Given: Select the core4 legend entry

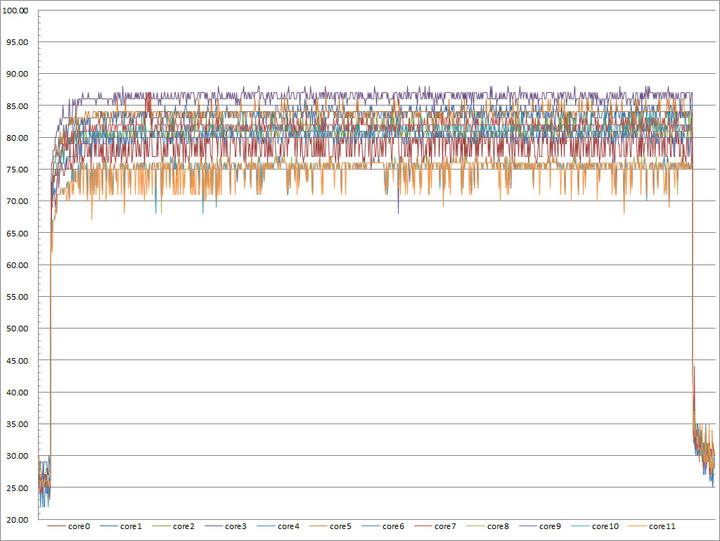Looking at the screenshot, I should point(278,526).
